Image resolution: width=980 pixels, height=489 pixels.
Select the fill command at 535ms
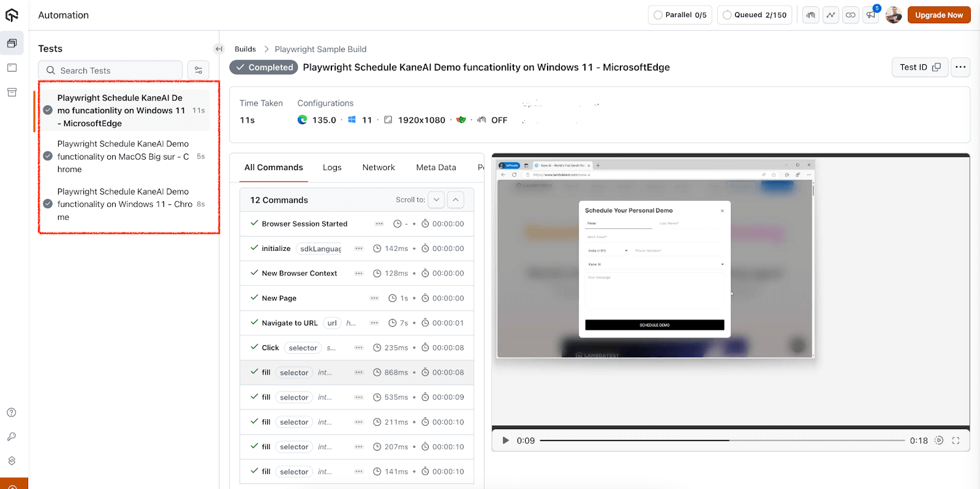coord(356,397)
